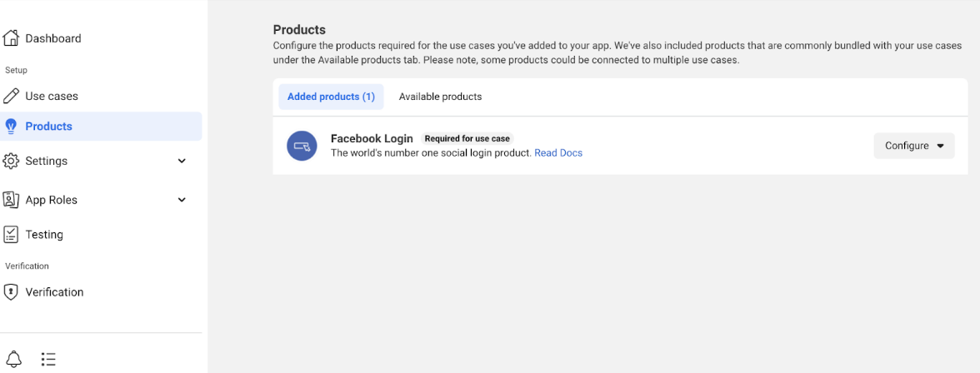The image size is (980, 373).
Task: Click the list icon beside the bell
Action: [x=48, y=359]
